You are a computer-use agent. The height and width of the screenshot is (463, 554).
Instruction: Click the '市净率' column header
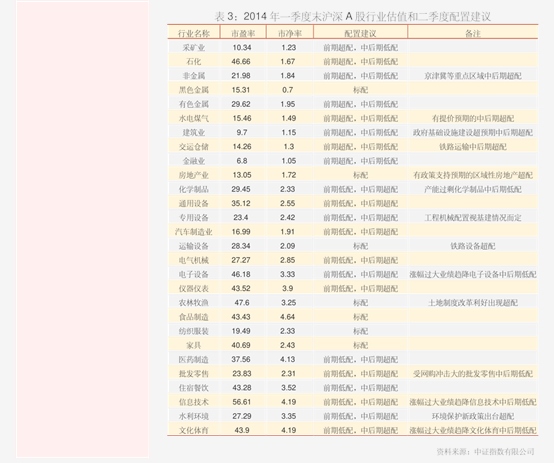(x=290, y=33)
